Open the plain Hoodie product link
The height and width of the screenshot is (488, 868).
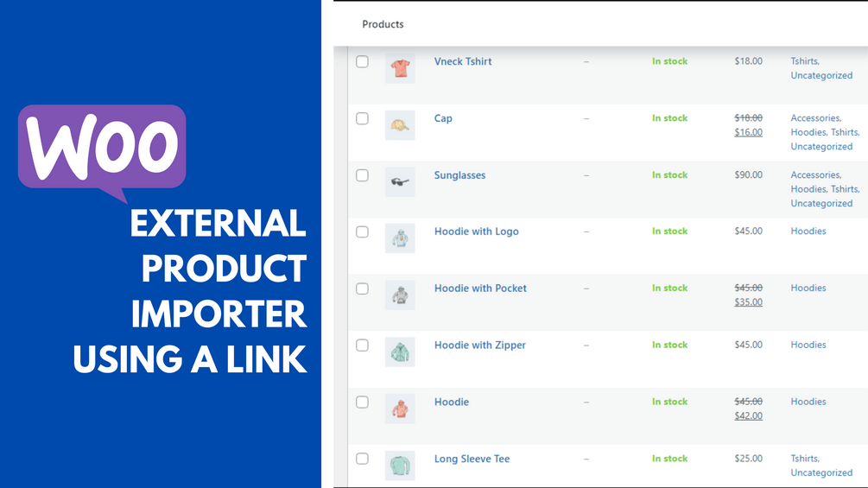click(451, 402)
